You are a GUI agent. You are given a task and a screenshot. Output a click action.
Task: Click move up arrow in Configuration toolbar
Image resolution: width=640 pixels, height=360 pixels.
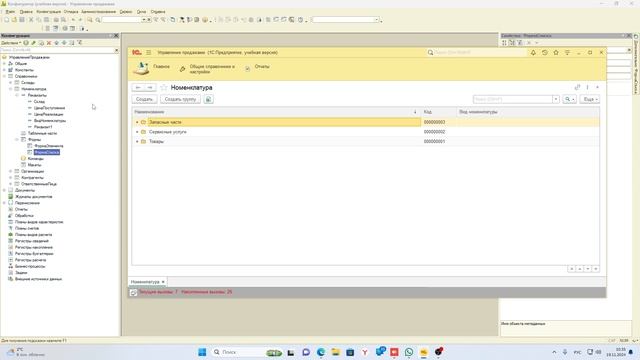pyautogui.click(x=57, y=43)
